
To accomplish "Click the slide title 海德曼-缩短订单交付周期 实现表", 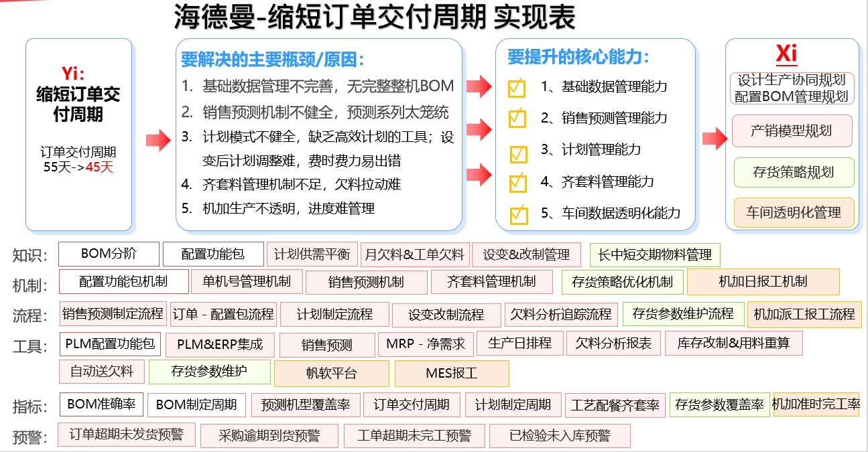I will 375,18.
